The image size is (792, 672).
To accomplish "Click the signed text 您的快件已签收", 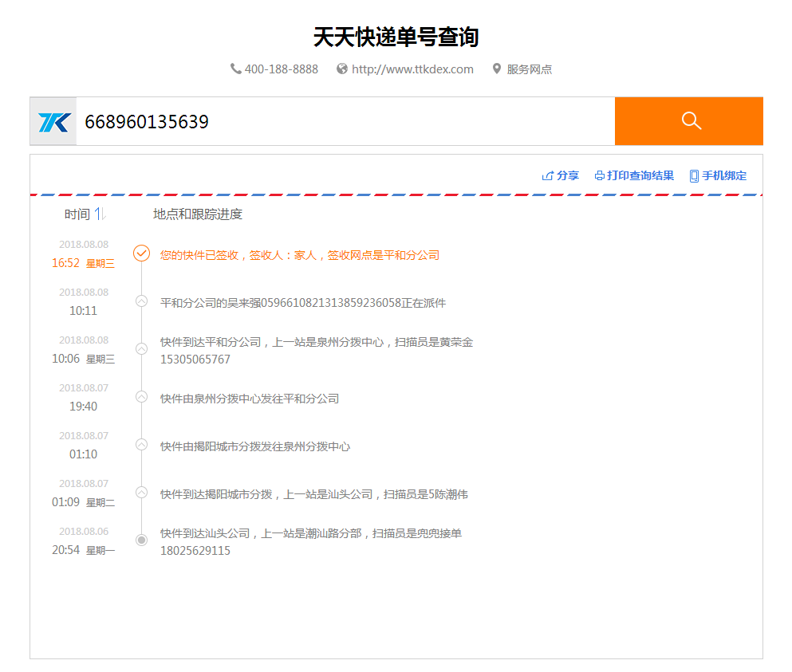I will point(199,255).
